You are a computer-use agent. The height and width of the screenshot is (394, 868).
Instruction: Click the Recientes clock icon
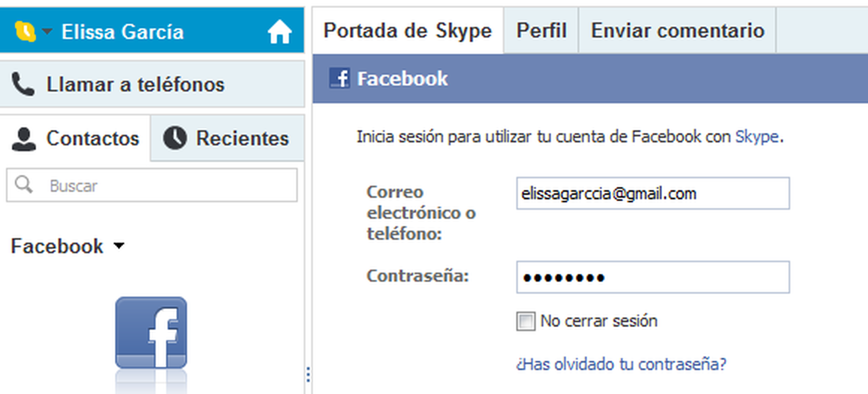coord(175,138)
